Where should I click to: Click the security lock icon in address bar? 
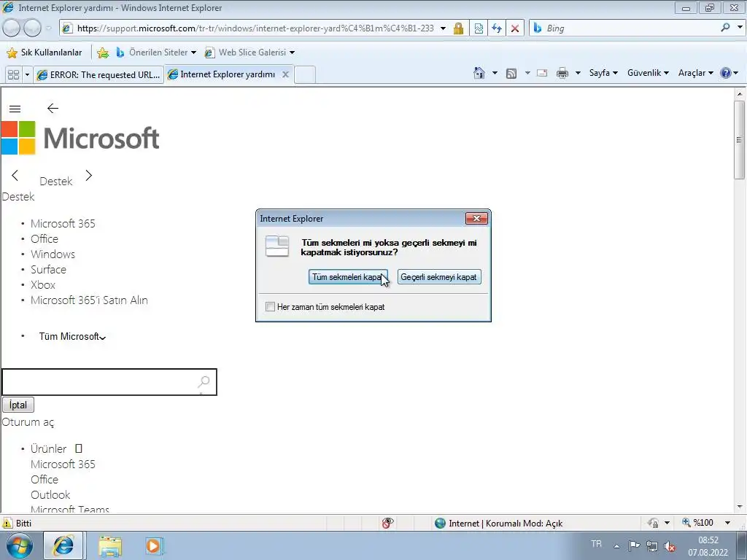(458, 28)
